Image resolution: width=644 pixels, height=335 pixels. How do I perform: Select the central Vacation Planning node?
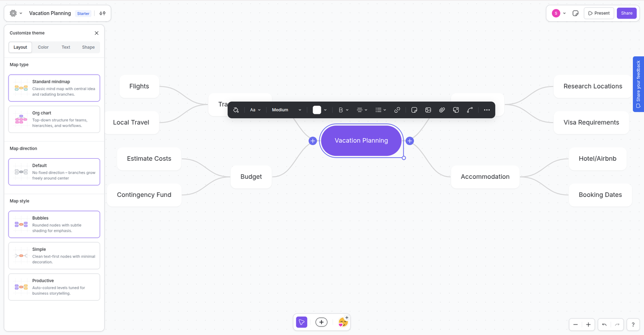pyautogui.click(x=361, y=141)
